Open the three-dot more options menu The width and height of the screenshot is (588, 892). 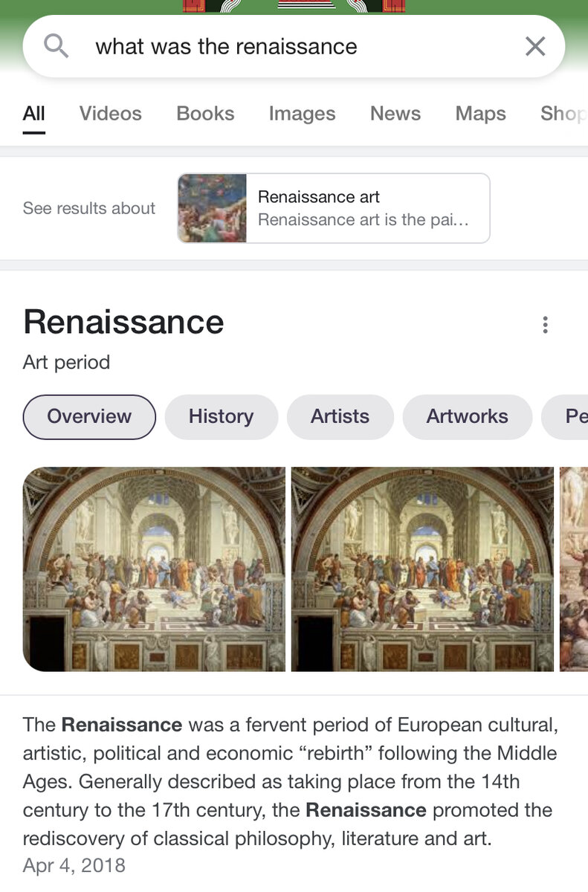click(x=546, y=325)
